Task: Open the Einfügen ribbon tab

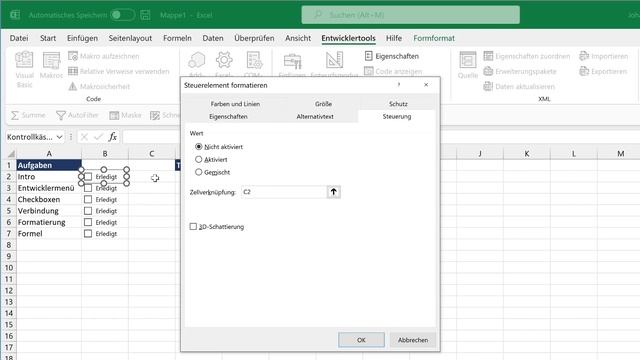Action: point(82,38)
